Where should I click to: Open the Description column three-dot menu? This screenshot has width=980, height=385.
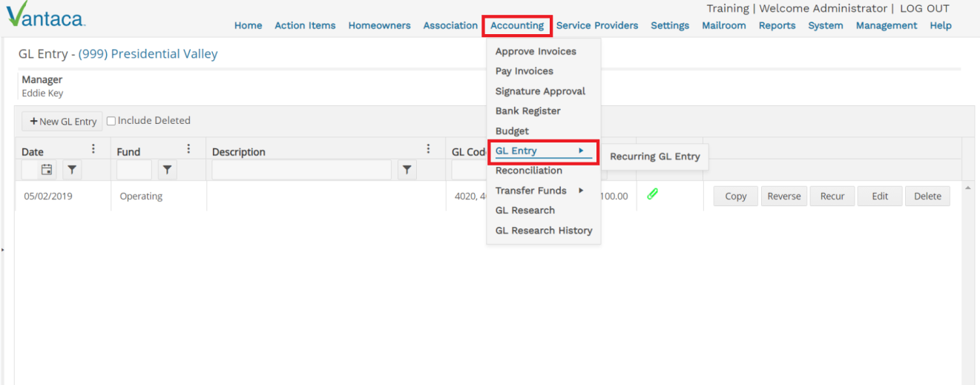pos(428,149)
